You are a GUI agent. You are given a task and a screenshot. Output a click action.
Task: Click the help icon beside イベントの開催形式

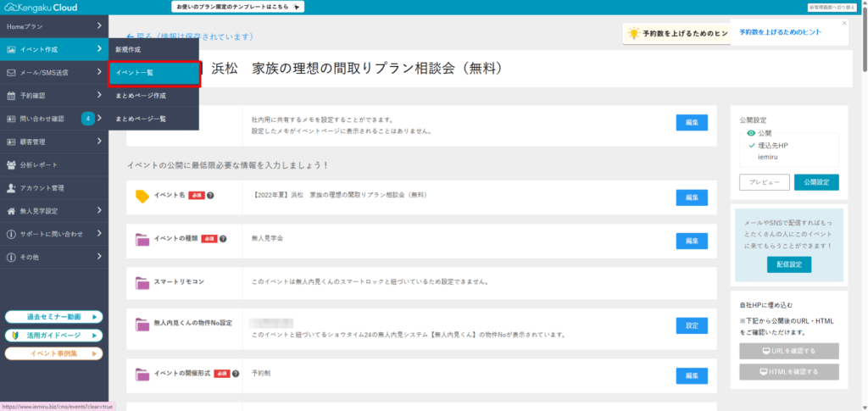pyautogui.click(x=236, y=374)
